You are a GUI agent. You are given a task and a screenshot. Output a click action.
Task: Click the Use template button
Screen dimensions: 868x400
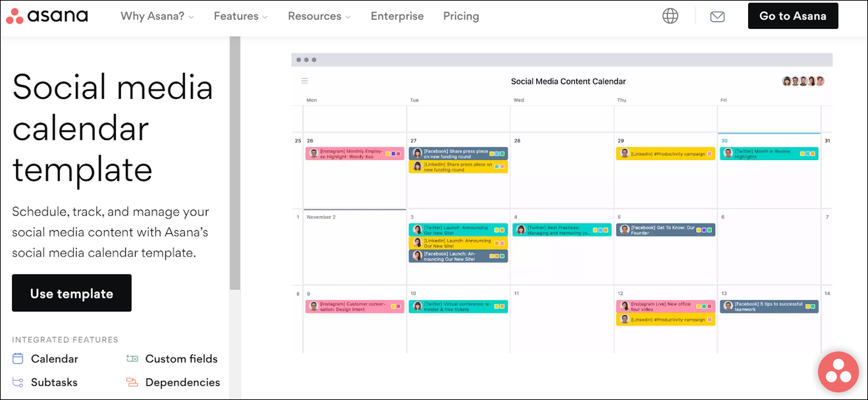[x=72, y=293]
